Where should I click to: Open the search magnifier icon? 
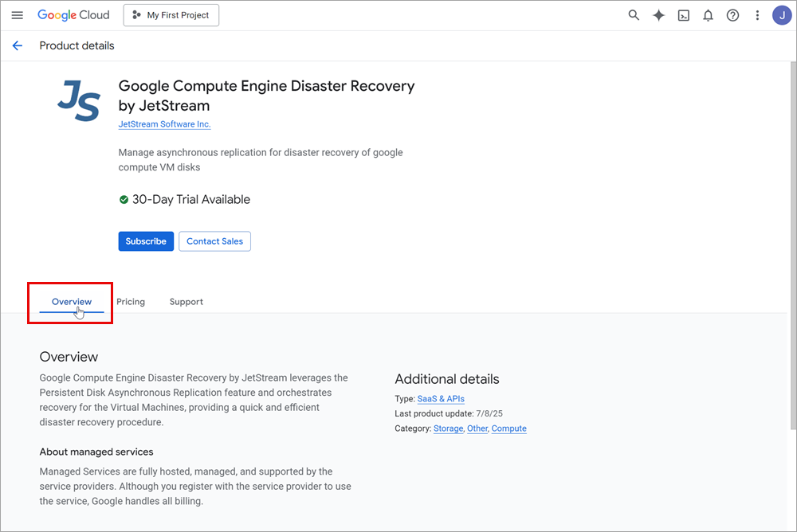coord(634,15)
